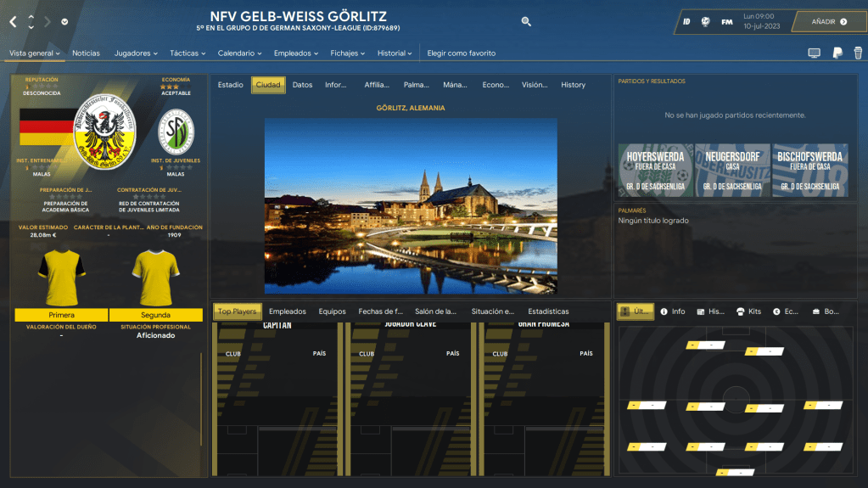Click the FM logo icon

tap(727, 21)
